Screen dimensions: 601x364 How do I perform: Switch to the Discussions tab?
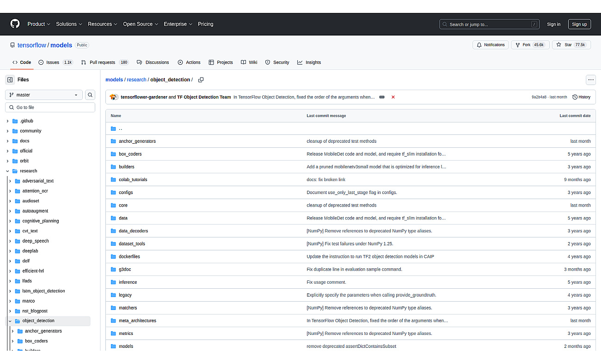click(x=153, y=62)
